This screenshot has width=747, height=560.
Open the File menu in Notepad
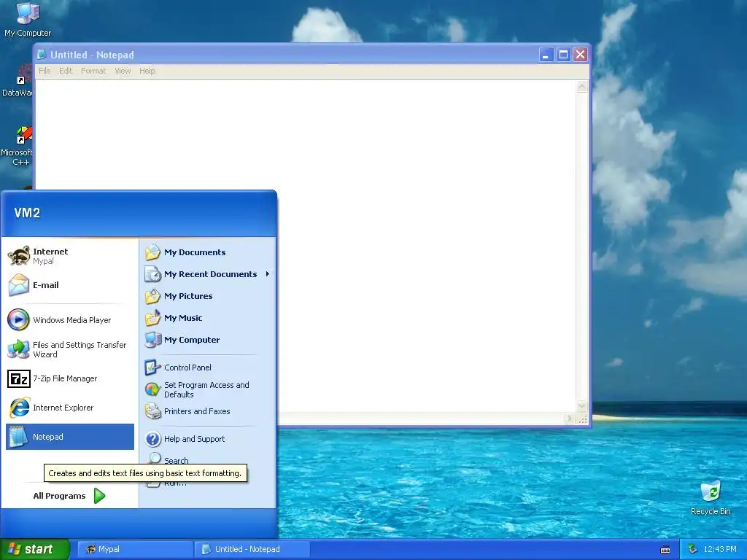click(x=44, y=71)
